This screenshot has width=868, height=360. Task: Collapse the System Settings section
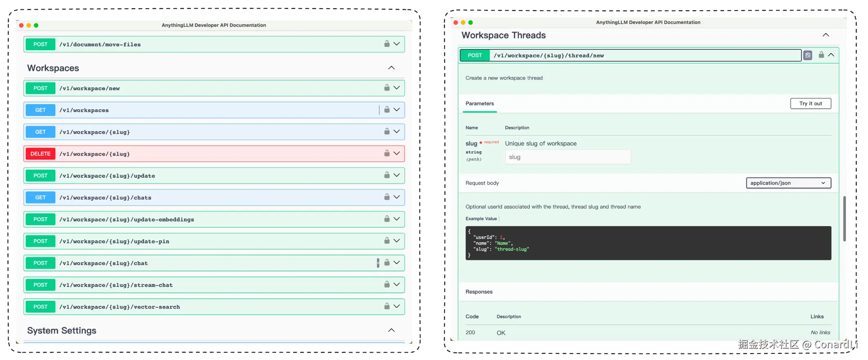coord(391,330)
